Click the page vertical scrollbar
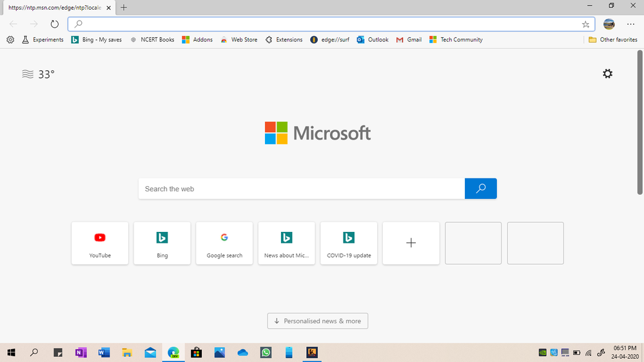Screen dimensions: 644x362 640,122
